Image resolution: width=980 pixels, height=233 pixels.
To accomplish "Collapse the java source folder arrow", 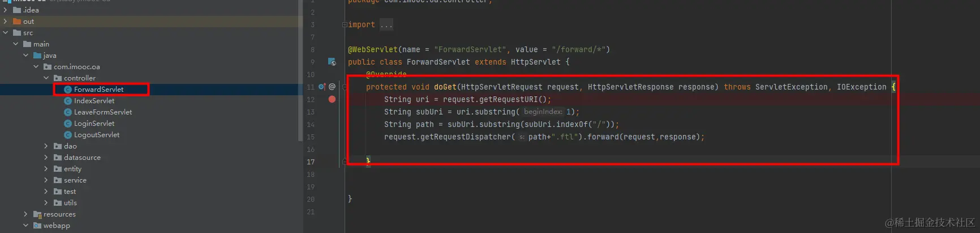I will pyautogui.click(x=25, y=56).
